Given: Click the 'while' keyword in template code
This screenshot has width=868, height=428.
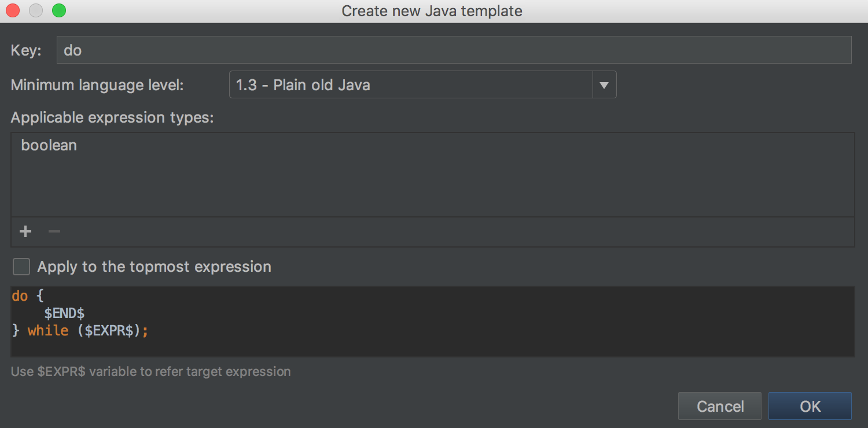Looking at the screenshot, I should click(48, 331).
